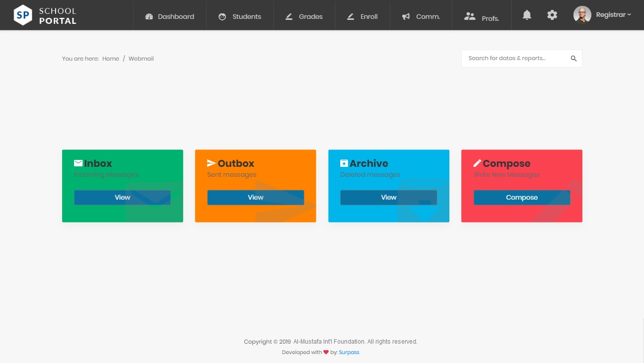Select the Students globe icon
The height and width of the screenshot is (363, 644).
click(222, 16)
